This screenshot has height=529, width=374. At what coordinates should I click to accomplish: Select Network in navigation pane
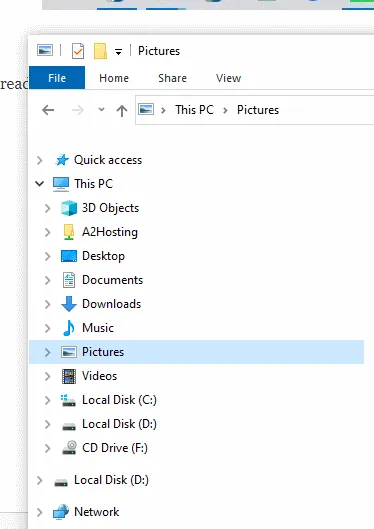point(96,512)
